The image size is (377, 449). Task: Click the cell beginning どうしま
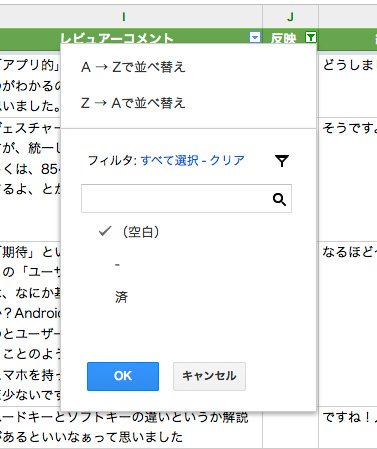[x=348, y=85]
